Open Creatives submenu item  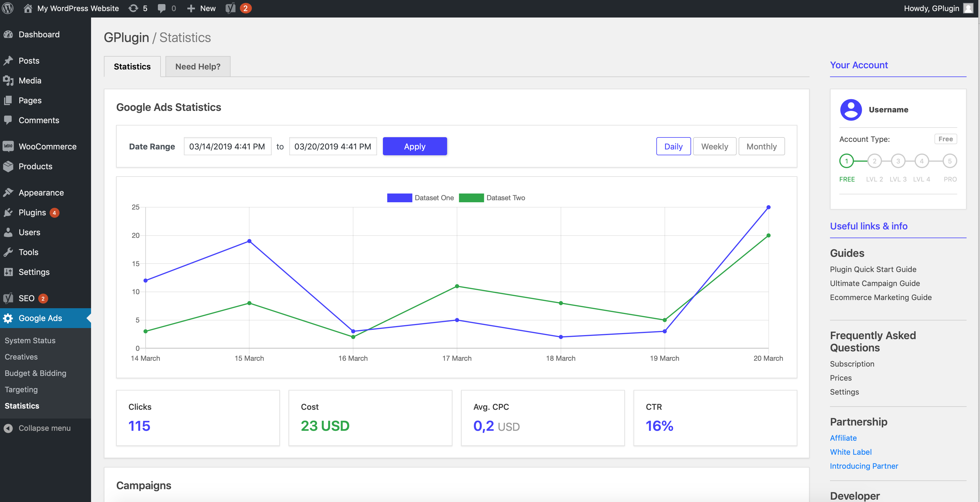click(x=21, y=357)
